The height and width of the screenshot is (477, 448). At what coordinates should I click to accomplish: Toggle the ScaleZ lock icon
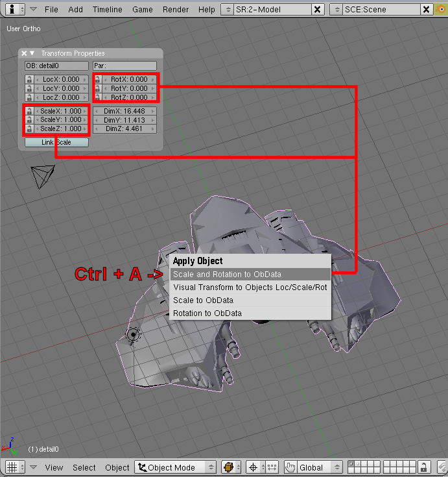[x=29, y=128]
